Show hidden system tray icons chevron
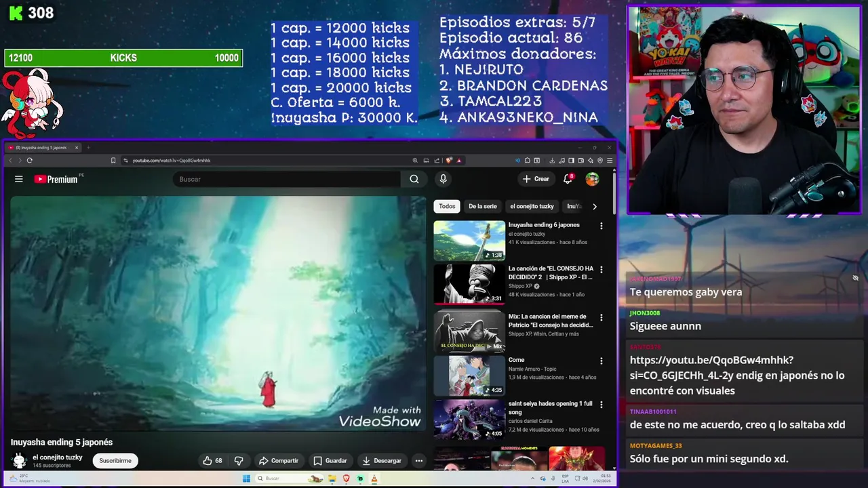 click(533, 479)
